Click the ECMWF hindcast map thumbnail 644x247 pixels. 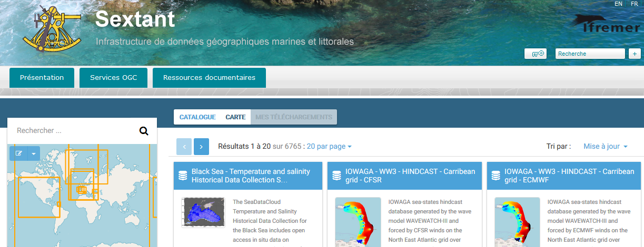(x=517, y=222)
